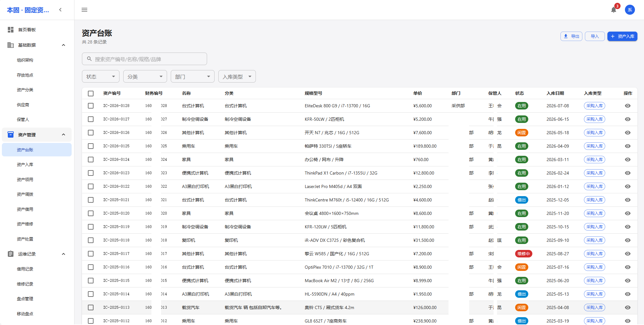View details of ZC-2025-0117 via eye icon
Screen dimensions: 644x325
(x=627, y=254)
